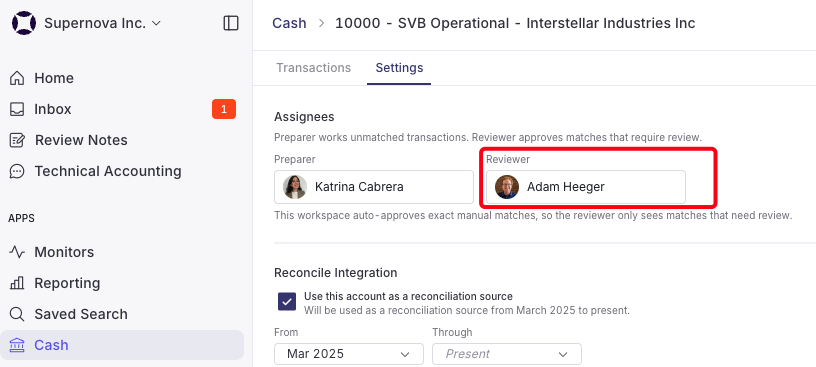
Task: Click the Cash breadcrumb link
Action: tap(289, 23)
